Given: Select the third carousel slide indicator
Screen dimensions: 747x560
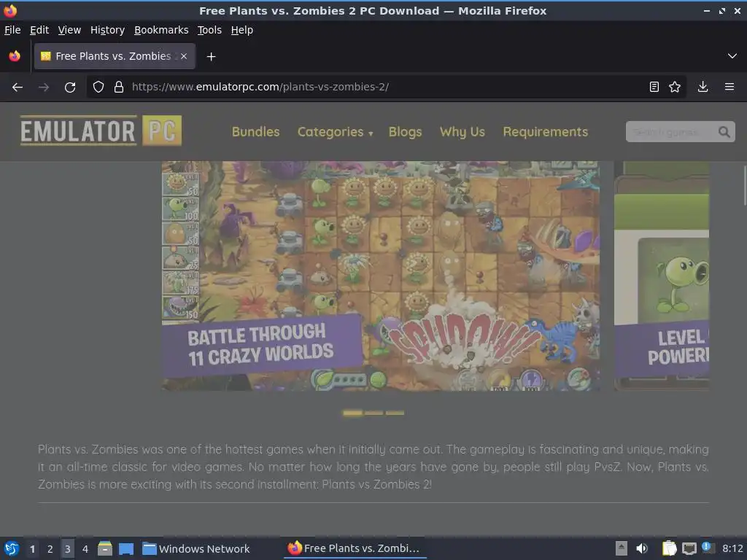Looking at the screenshot, I should point(395,413).
